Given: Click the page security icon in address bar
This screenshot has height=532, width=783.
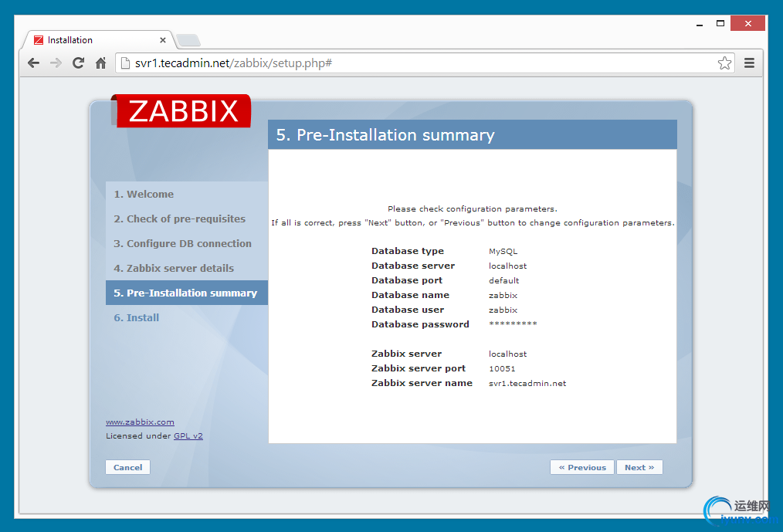Looking at the screenshot, I should coord(124,63).
